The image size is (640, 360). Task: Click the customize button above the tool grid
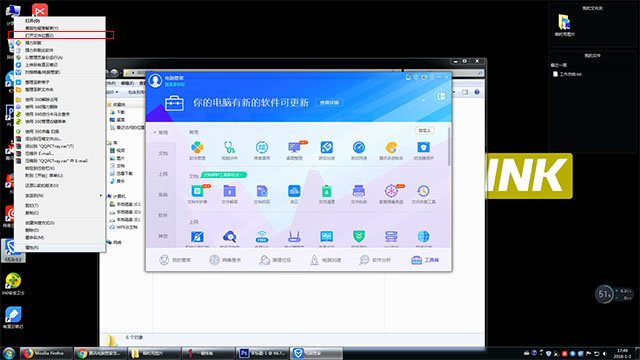click(x=424, y=131)
